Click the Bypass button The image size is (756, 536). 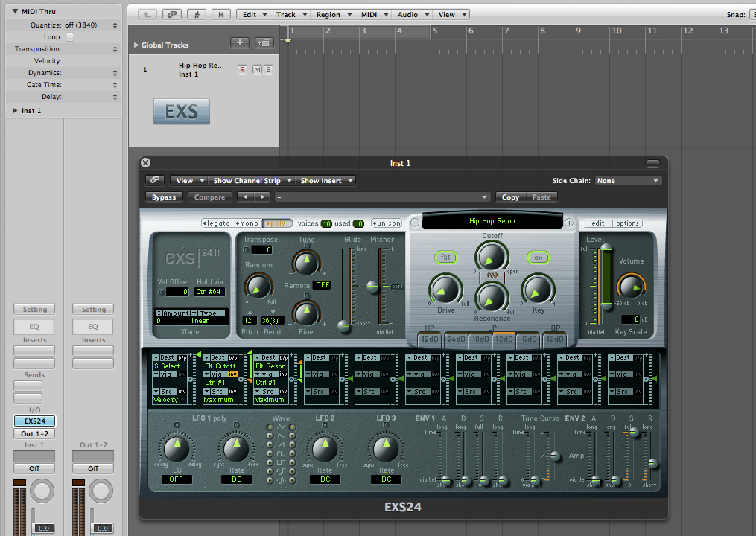coord(164,197)
